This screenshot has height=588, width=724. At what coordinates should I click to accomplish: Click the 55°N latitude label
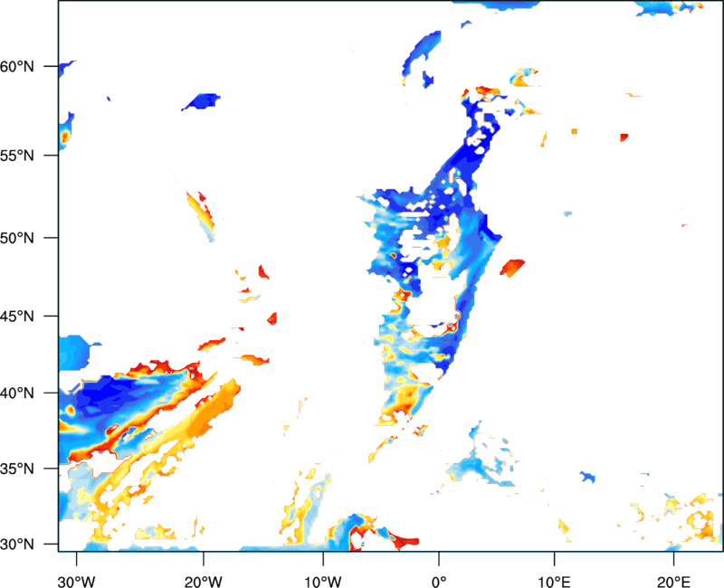point(17,156)
